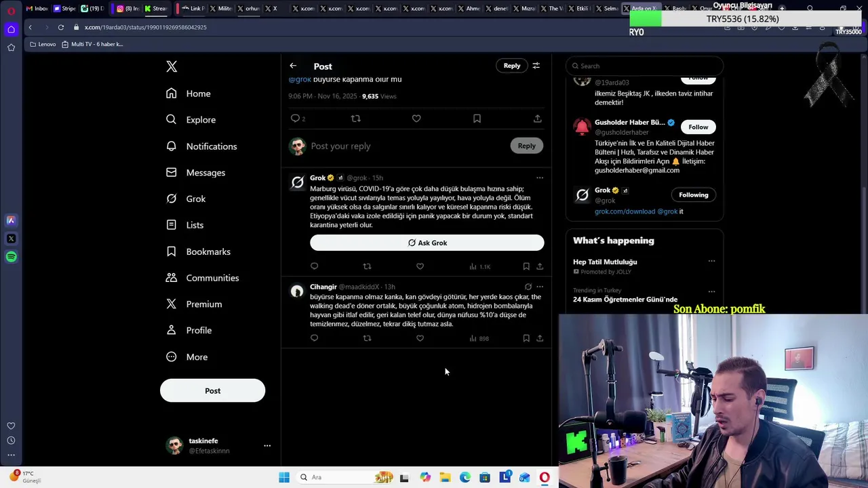This screenshot has width=868, height=488.
Task: Like Grok's answer
Action: pos(420,266)
